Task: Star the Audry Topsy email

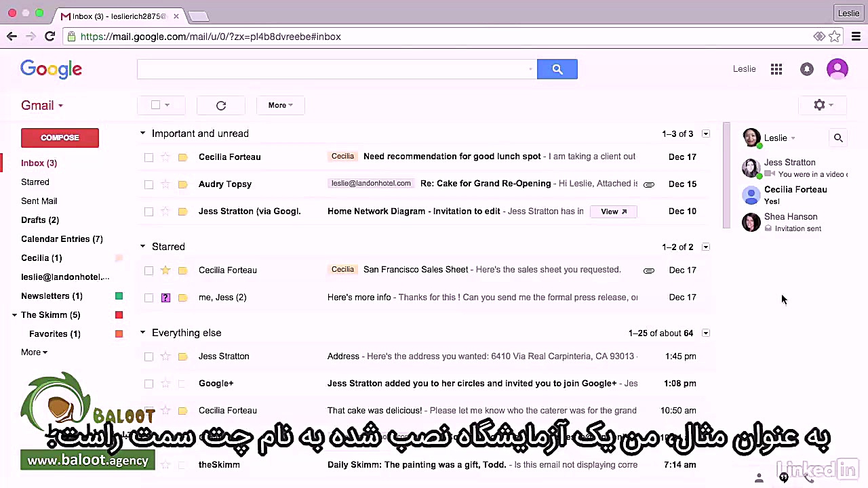Action: (x=165, y=184)
